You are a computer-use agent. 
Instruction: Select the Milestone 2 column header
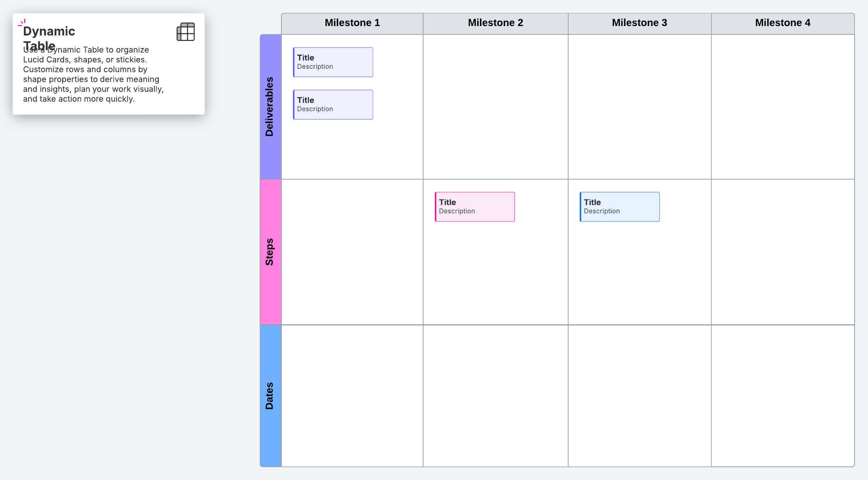[495, 23]
